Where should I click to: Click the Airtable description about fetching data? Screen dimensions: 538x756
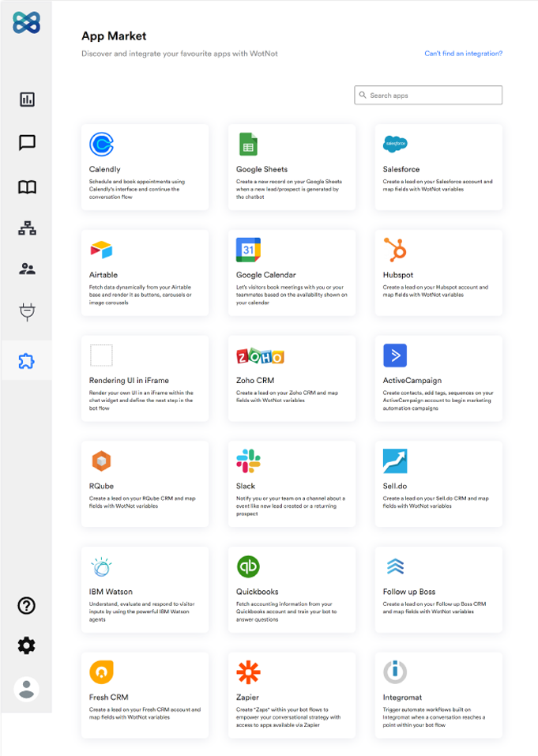click(141, 295)
